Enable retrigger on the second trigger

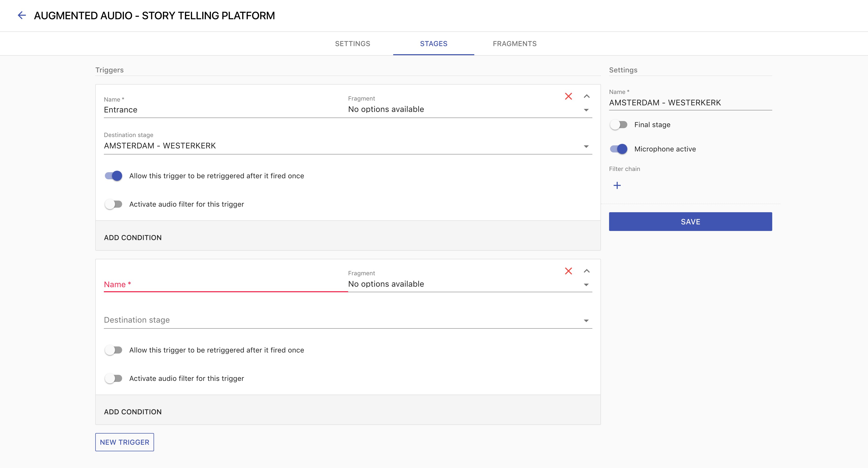pos(114,350)
